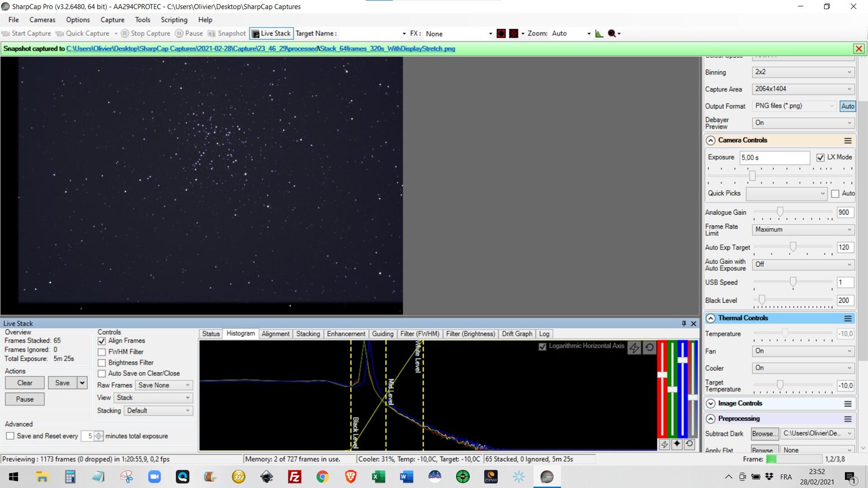The image size is (868, 488).
Task: Open FileZilla from the taskbar
Action: click(x=295, y=476)
